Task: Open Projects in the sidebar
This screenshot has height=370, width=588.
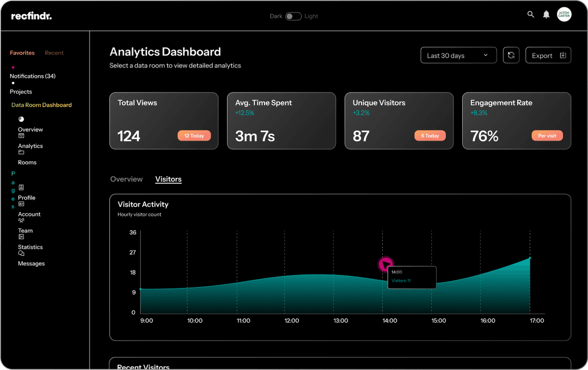Action: [21, 92]
